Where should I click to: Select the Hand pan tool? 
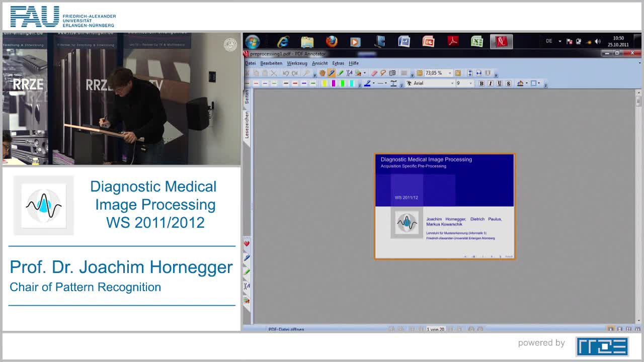pyautogui.click(x=322, y=73)
